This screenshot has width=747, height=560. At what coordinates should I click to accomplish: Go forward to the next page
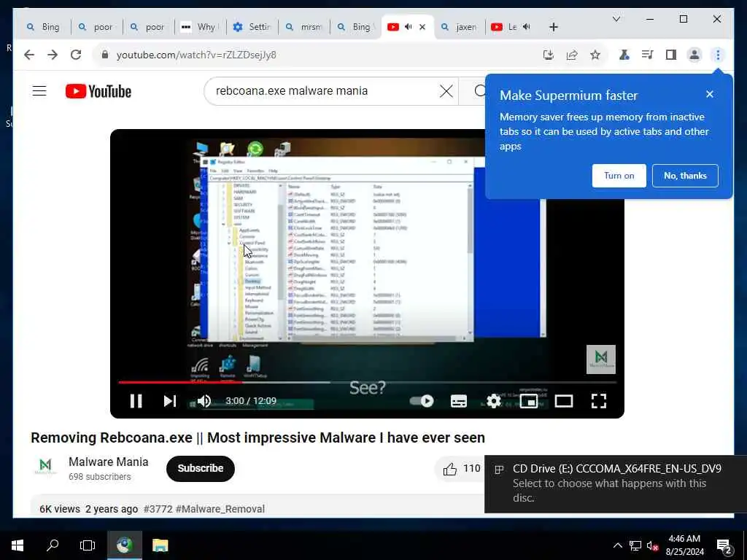[53, 55]
